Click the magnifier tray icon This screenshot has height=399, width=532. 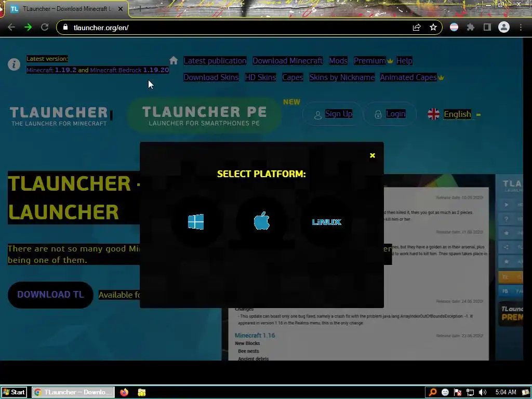click(433, 392)
